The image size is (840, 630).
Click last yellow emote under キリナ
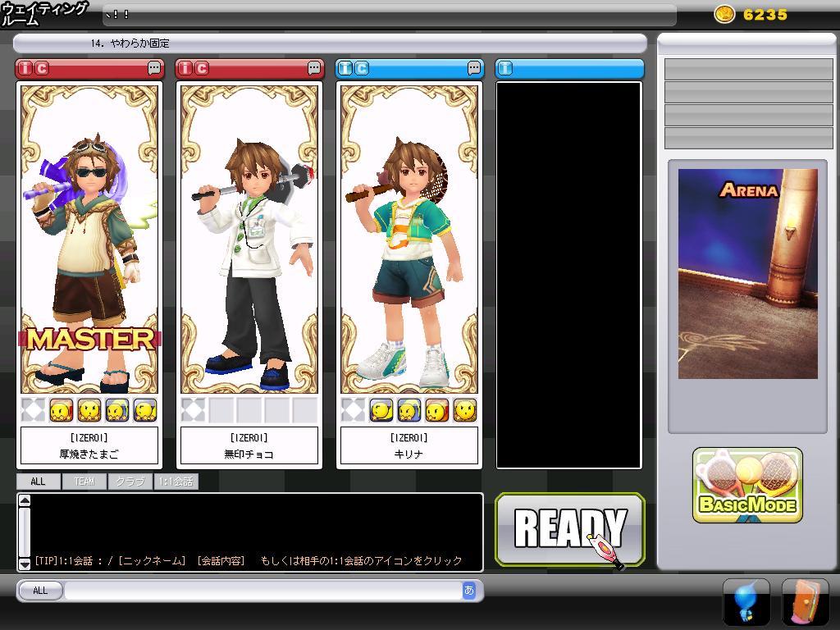tap(465, 409)
